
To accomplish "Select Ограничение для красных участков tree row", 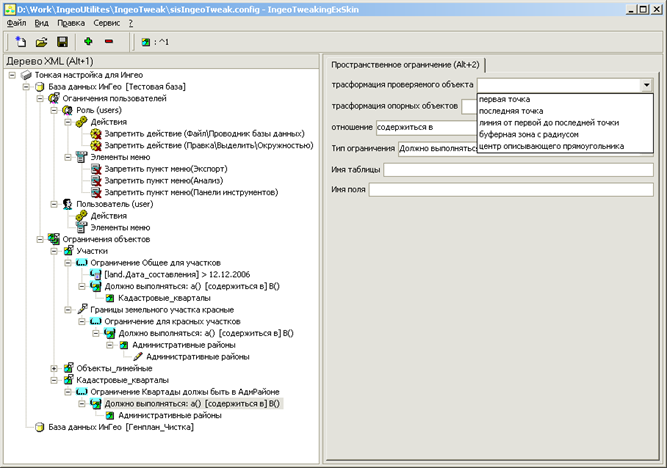I will (x=172, y=321).
